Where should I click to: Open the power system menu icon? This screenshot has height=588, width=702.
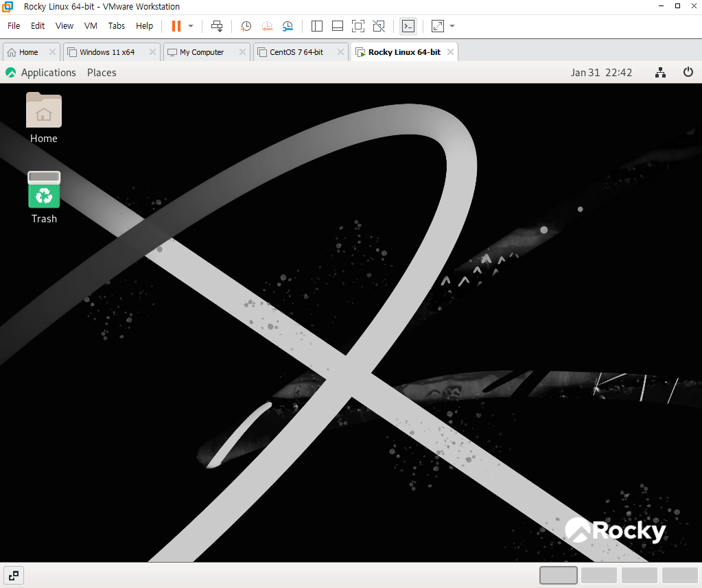pyautogui.click(x=688, y=72)
